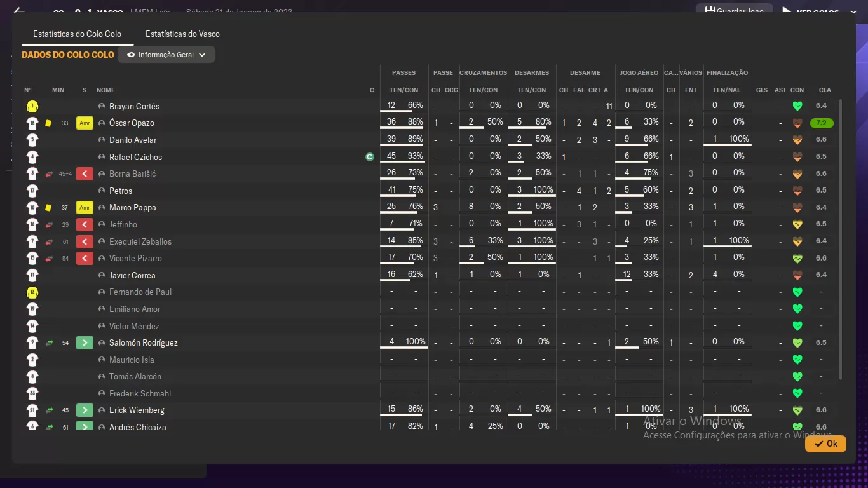868x488 pixels.
Task: Click Óscar Opazo yellow card icon
Action: [x=48, y=123]
